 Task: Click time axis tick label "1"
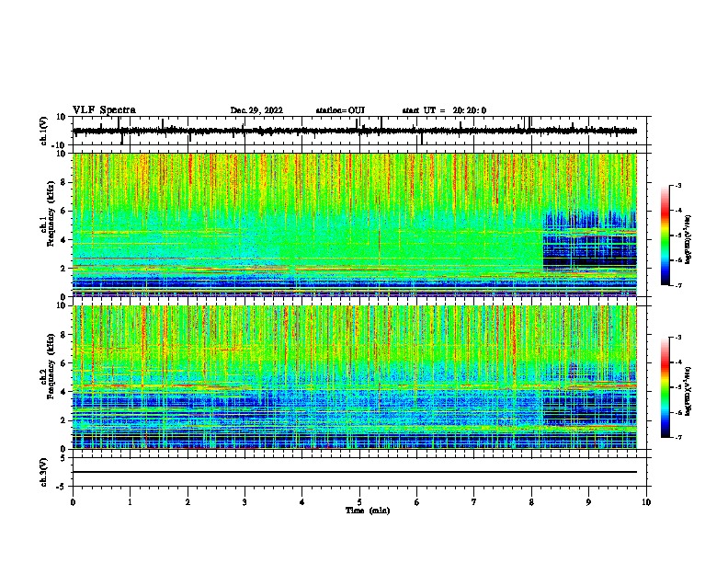click(x=130, y=502)
